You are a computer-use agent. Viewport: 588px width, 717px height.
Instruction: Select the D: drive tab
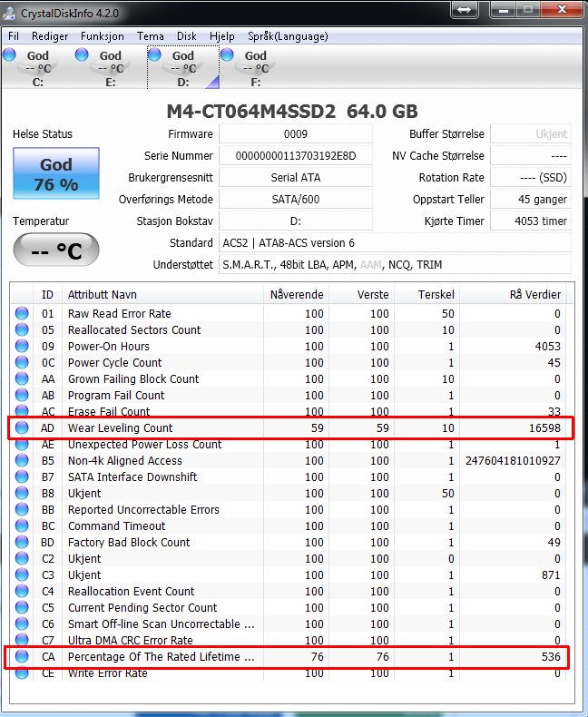(x=183, y=68)
